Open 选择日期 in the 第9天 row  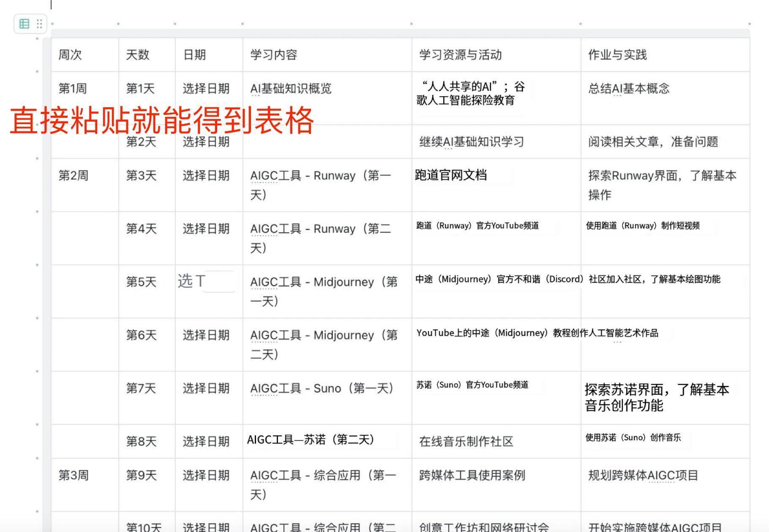point(206,475)
